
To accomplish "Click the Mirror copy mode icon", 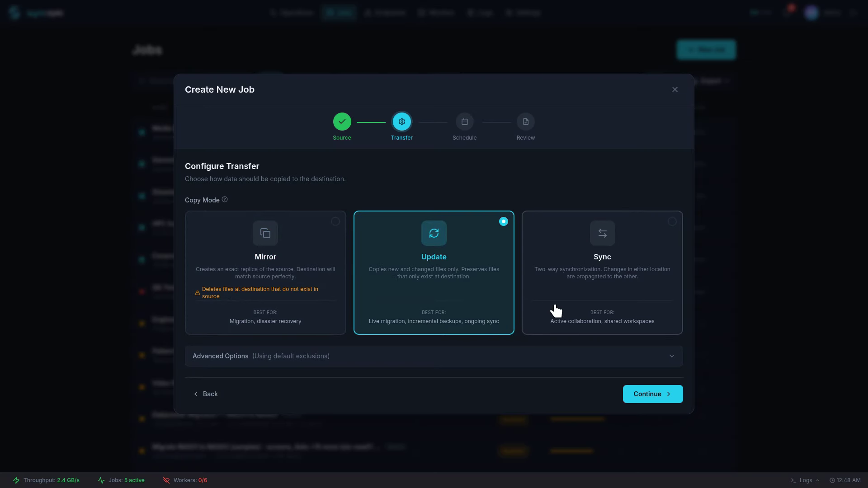I will [265, 233].
